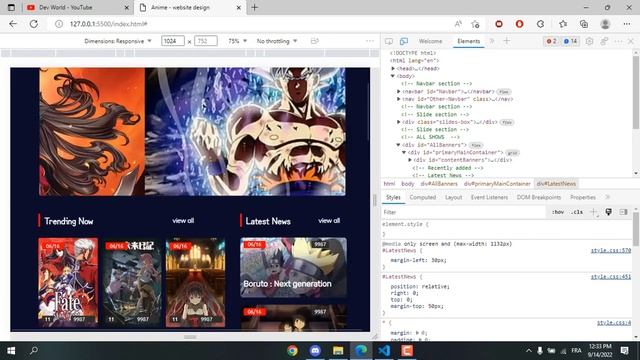Open the Event Listeners tab
Image resolution: width=640 pixels, height=360 pixels.
[489, 198]
